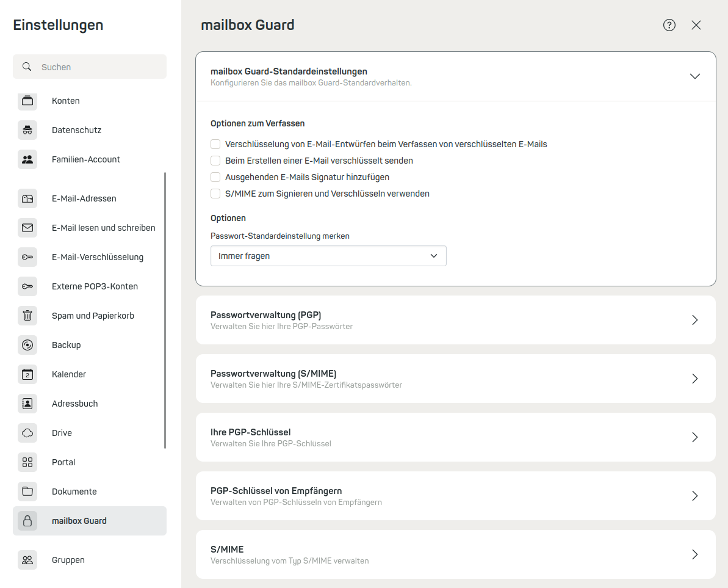
Task: Go to Spam und Papierkorb settings
Action: [x=90, y=315]
